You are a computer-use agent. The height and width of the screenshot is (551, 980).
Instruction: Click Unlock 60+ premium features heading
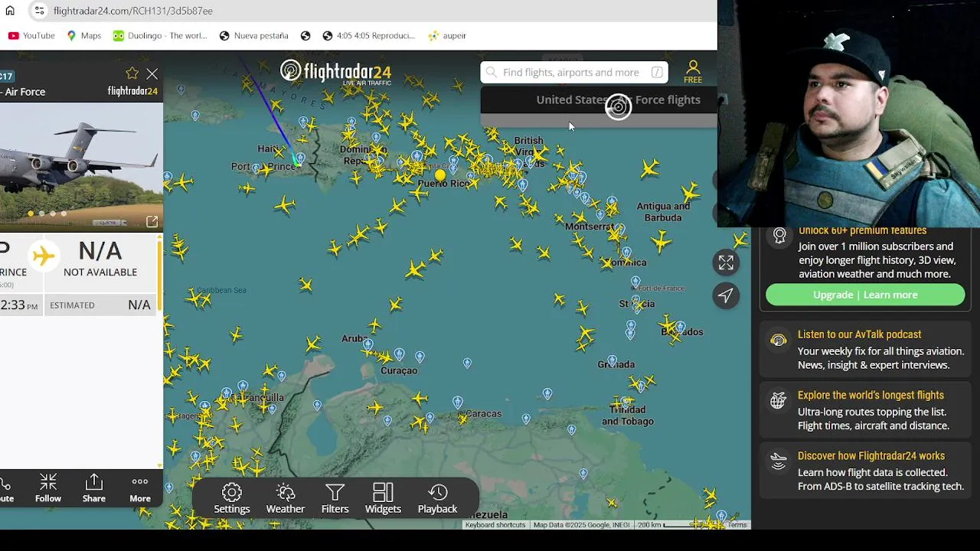click(x=862, y=230)
